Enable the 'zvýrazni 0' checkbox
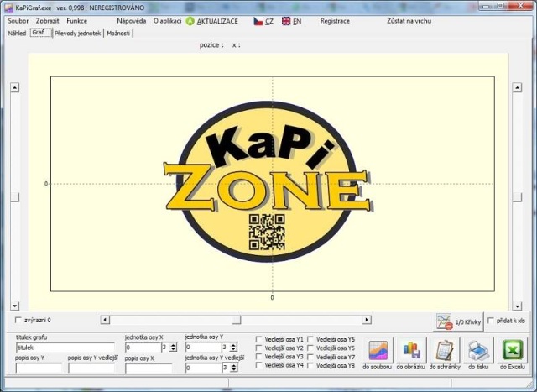The height and width of the screenshot is (392, 537). coord(19,321)
